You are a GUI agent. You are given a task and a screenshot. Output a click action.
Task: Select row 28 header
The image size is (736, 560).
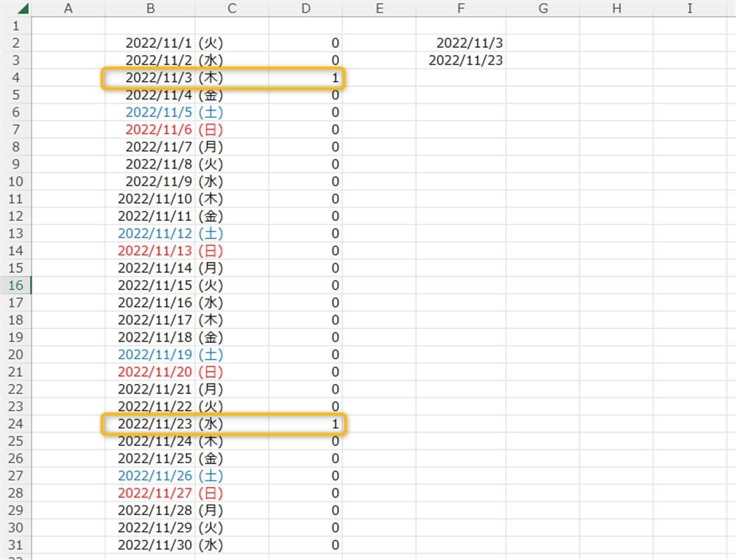click(x=15, y=493)
